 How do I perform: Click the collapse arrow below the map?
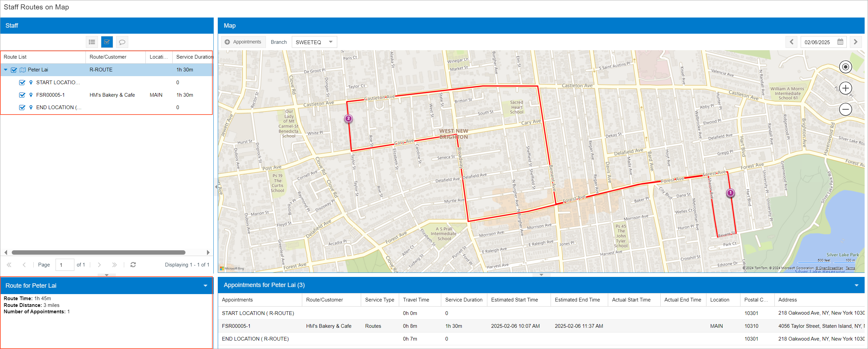[x=541, y=275]
